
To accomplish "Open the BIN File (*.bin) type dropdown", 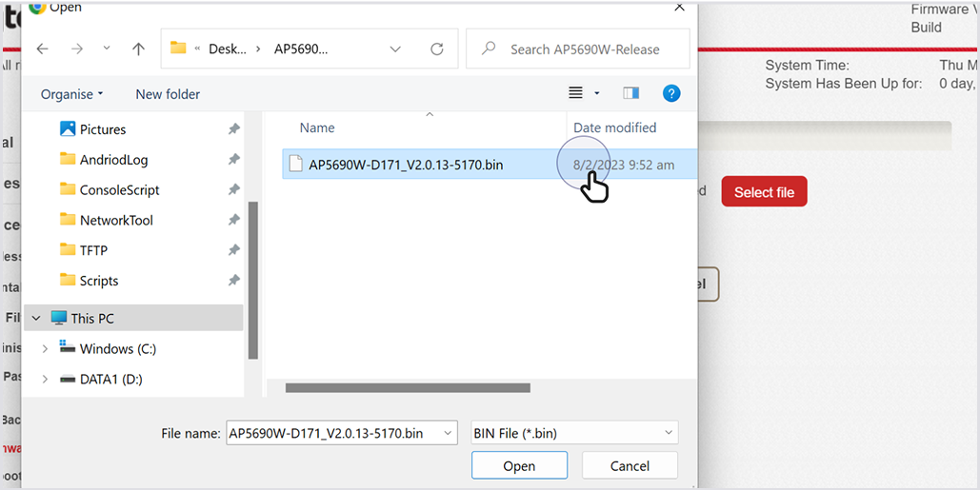I will (x=574, y=433).
